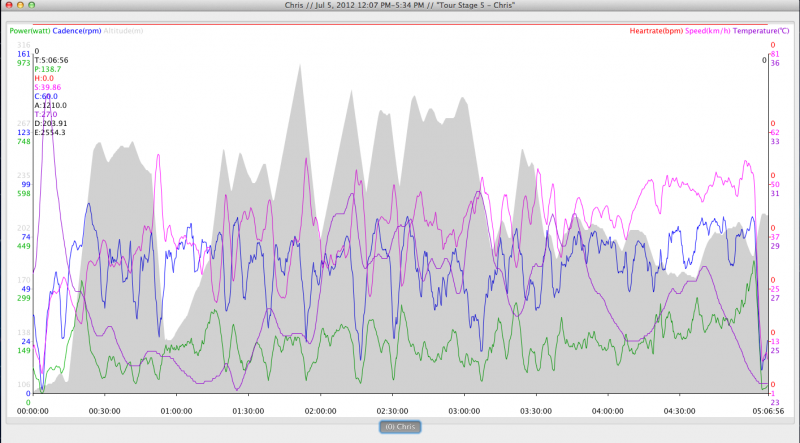The height and width of the screenshot is (443, 800).
Task: Click the red close window button
Action: coord(10,5)
